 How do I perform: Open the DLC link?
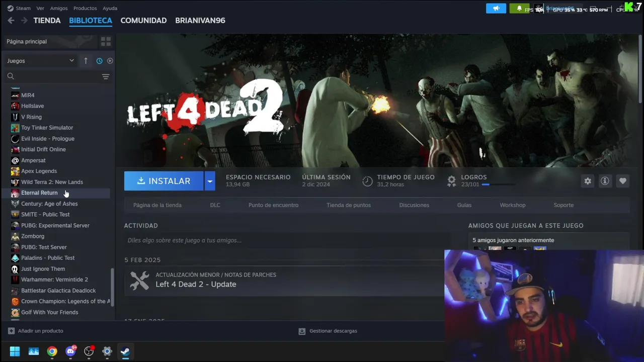pos(215,205)
